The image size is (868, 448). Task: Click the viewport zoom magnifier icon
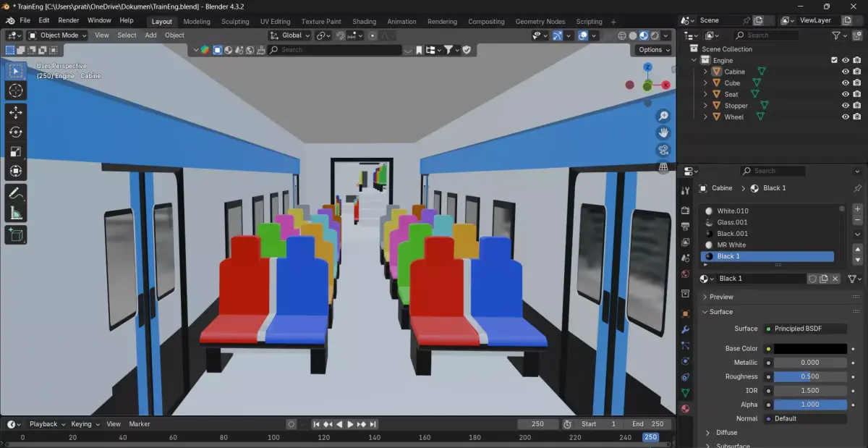pyautogui.click(x=663, y=117)
